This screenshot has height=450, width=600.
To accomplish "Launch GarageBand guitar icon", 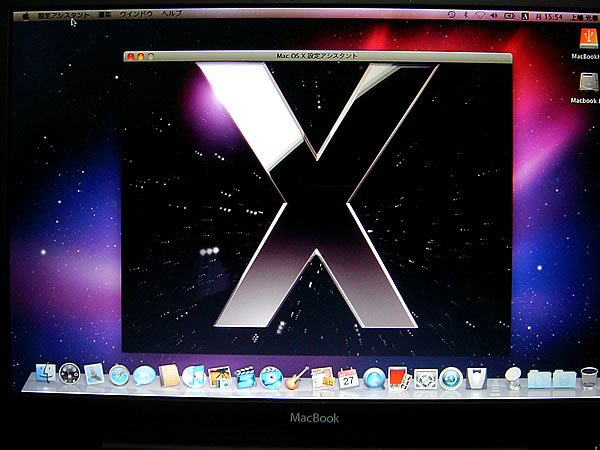I will [x=297, y=378].
